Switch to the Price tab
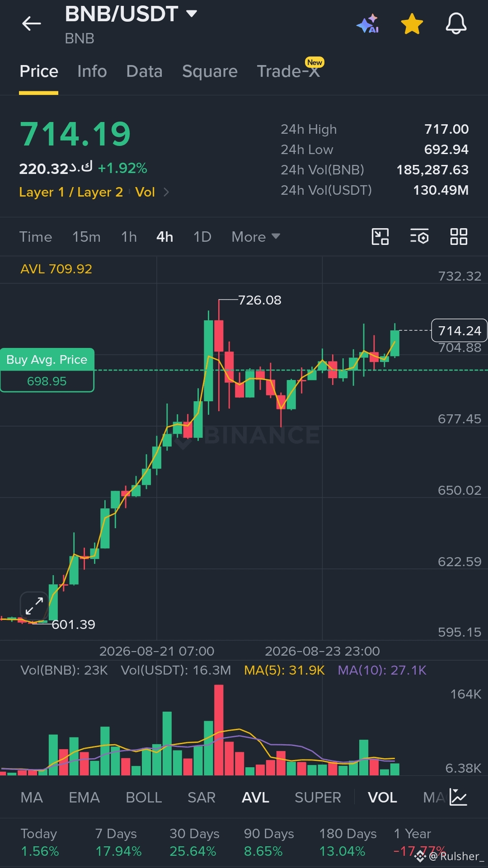 39,71
